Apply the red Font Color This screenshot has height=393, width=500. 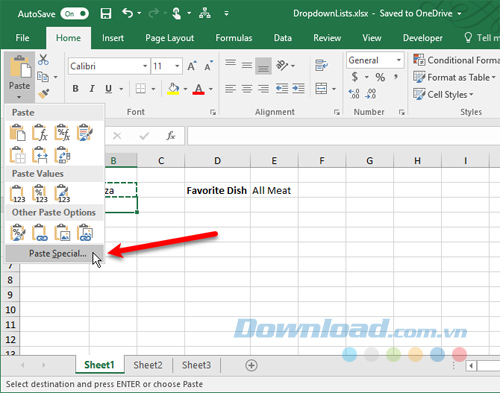199,89
